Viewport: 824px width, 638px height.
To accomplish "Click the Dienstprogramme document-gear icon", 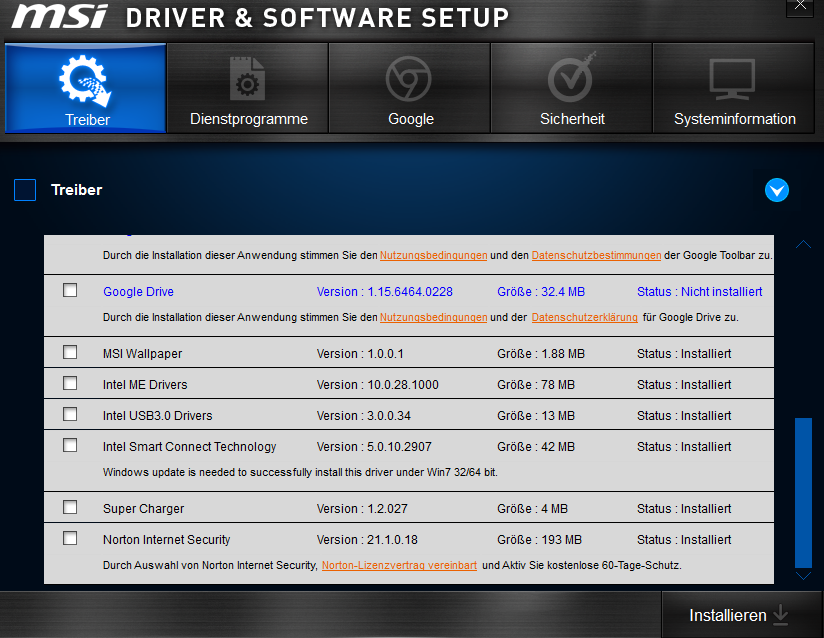I will [248, 79].
